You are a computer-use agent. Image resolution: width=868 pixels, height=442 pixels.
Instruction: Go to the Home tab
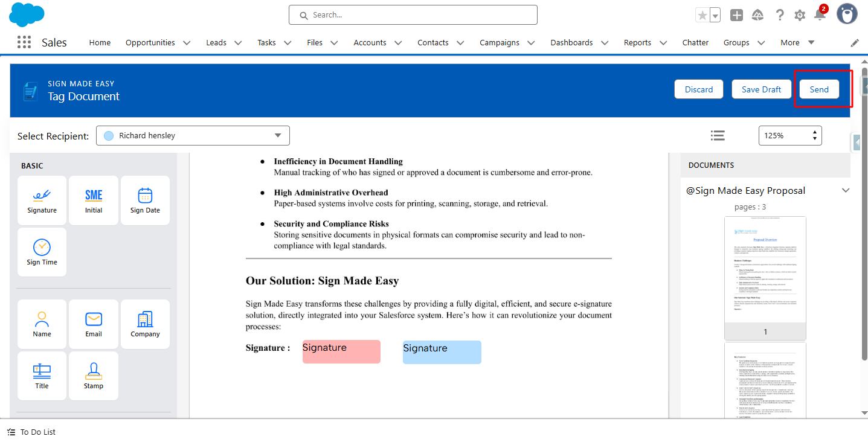coord(100,43)
